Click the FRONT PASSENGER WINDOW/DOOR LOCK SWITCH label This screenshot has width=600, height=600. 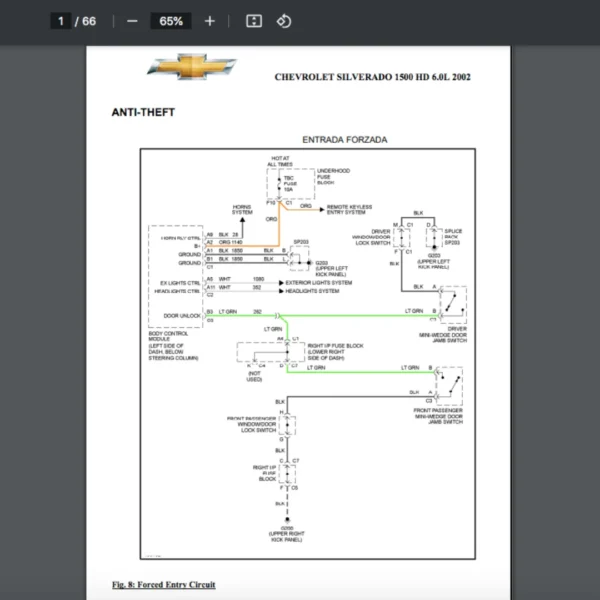[251, 424]
